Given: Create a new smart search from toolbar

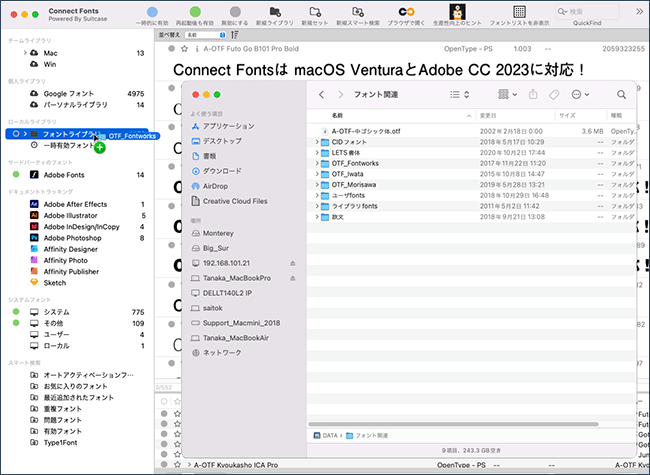Looking at the screenshot, I should tap(358, 12).
